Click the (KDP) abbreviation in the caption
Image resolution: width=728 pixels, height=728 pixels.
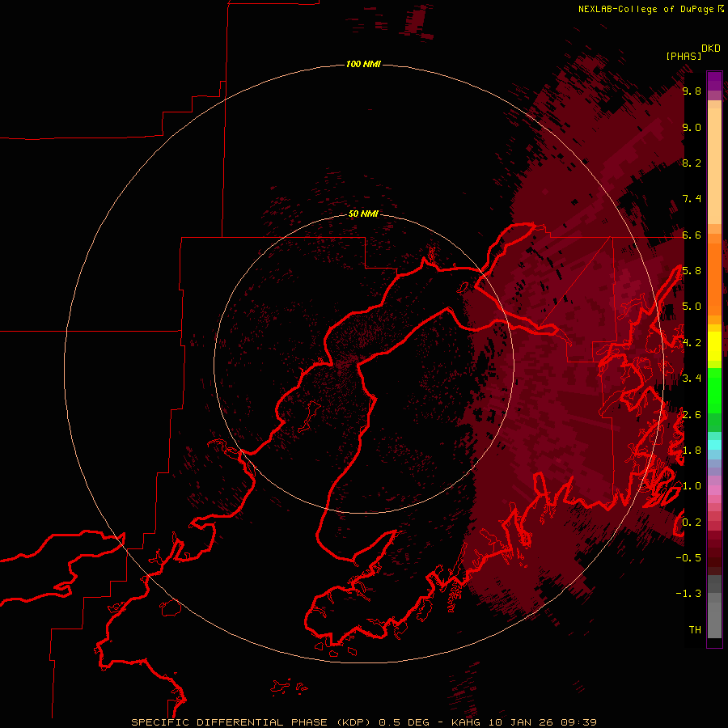click(x=355, y=722)
